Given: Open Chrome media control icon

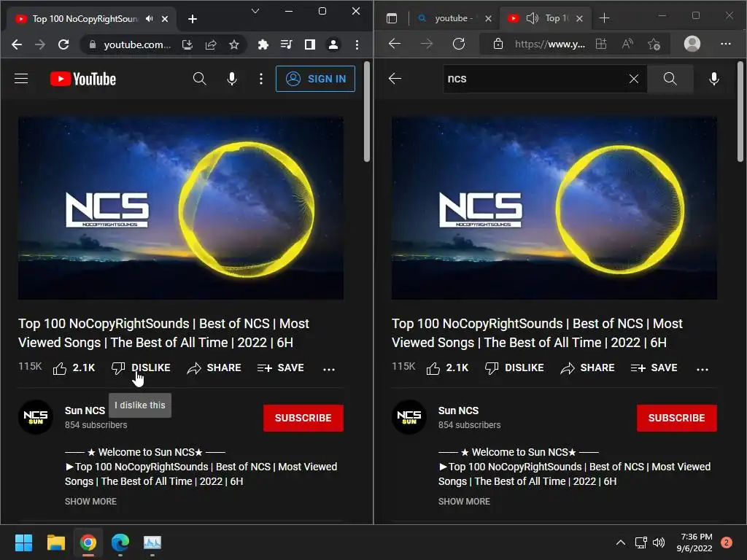Looking at the screenshot, I should (286, 44).
